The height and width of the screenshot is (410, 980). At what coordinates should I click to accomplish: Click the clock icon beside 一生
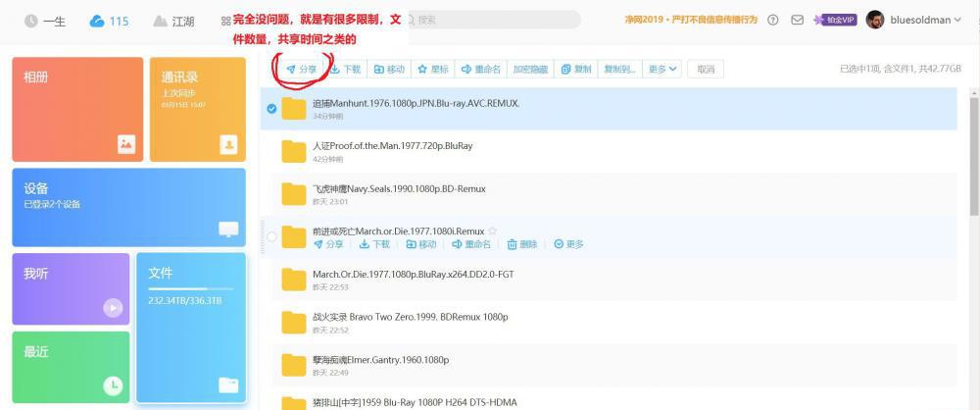click(31, 22)
